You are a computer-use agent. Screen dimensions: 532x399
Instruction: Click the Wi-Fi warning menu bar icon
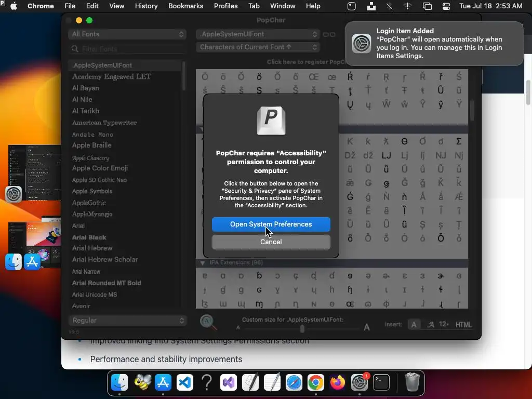(407, 6)
